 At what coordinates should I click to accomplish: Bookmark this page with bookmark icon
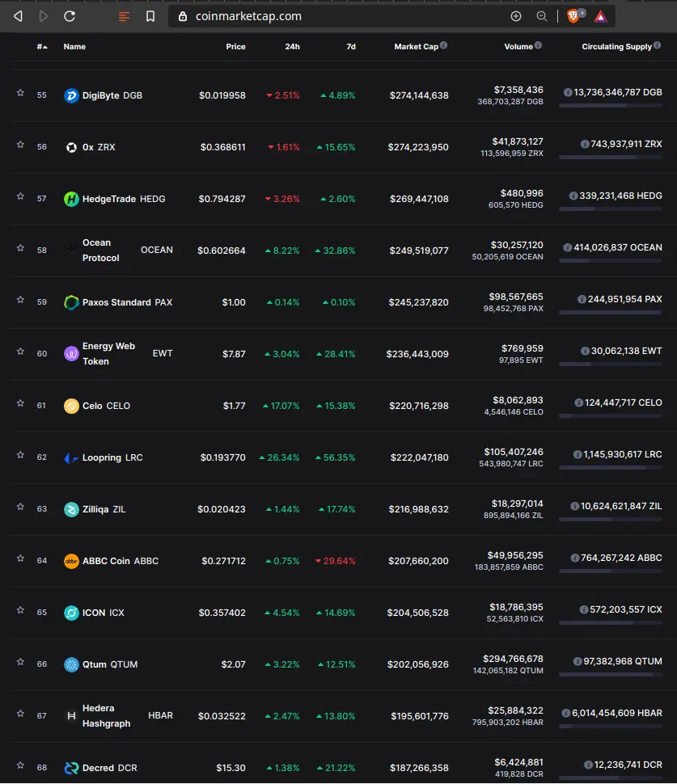[150, 16]
